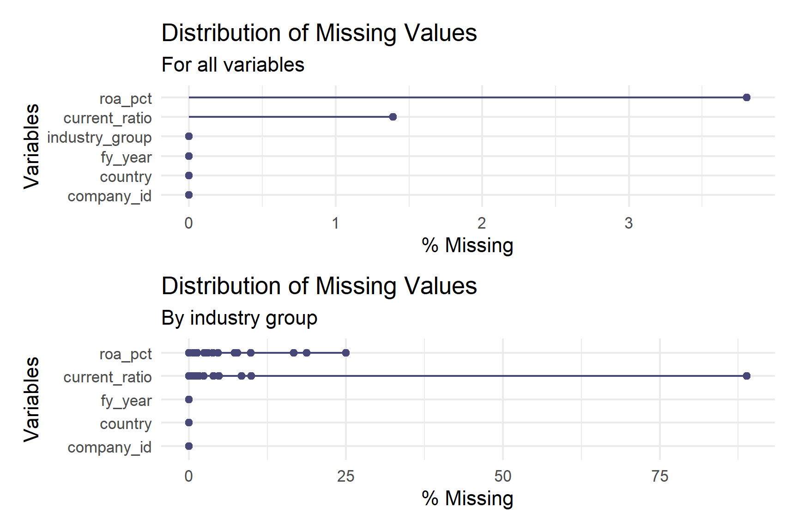
Task: Select the bottom chart's "Variables" y-axis title
Action: click(x=31, y=399)
